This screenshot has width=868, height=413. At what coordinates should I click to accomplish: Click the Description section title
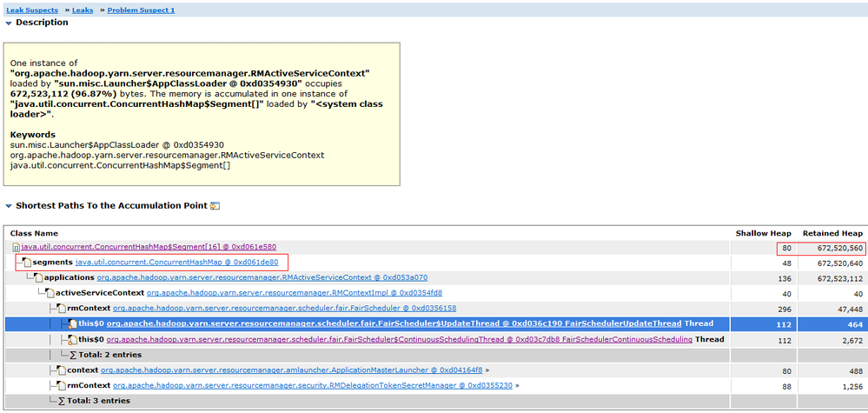coord(42,23)
